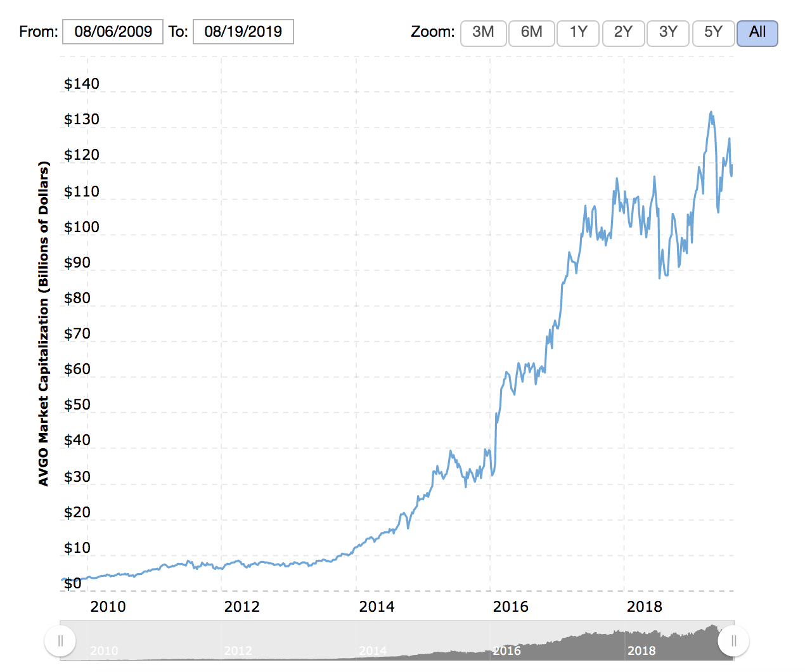Click the AVGO Market Capitalization axis title
Viewport: 805px width, 672px height.
coord(43,323)
